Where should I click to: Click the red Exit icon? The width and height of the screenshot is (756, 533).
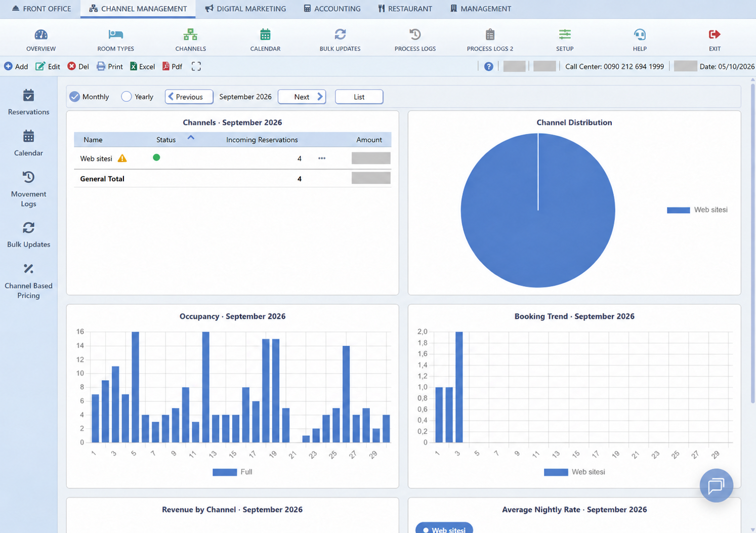715,34
